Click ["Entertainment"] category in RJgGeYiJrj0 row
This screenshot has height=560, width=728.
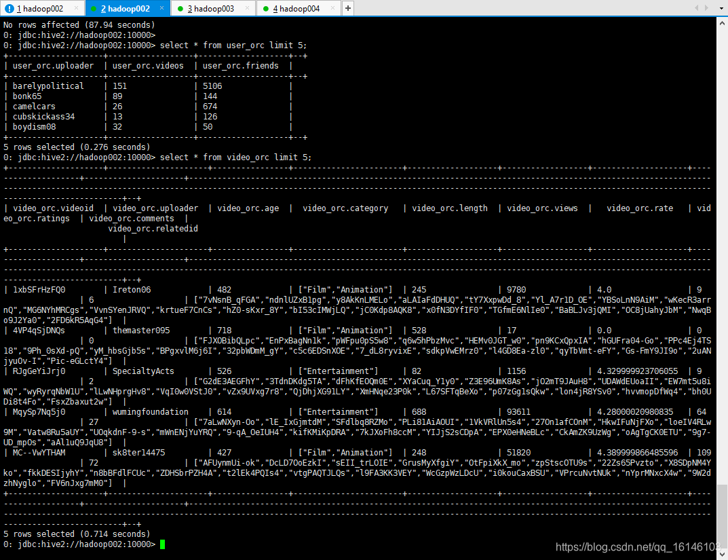338,371
